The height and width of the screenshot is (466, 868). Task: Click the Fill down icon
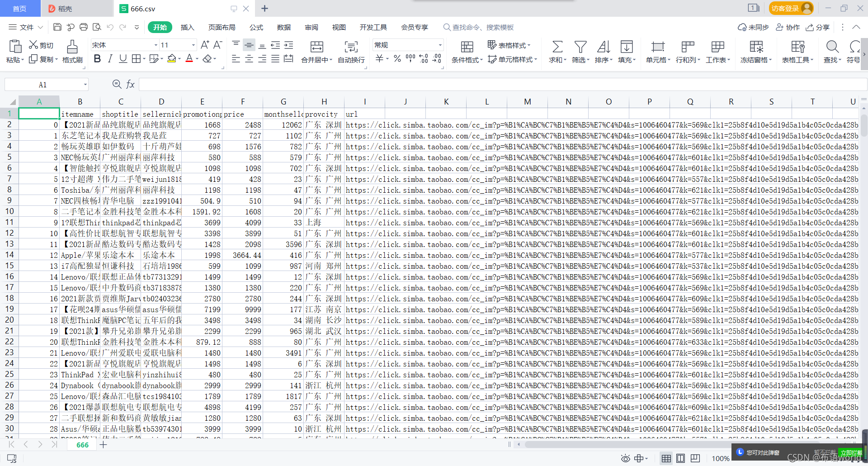(627, 47)
